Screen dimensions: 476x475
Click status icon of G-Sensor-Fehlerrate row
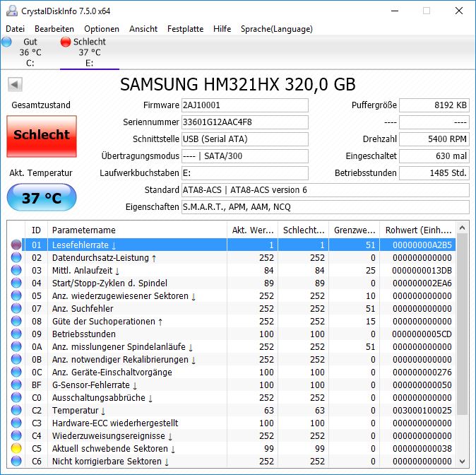coord(16,385)
